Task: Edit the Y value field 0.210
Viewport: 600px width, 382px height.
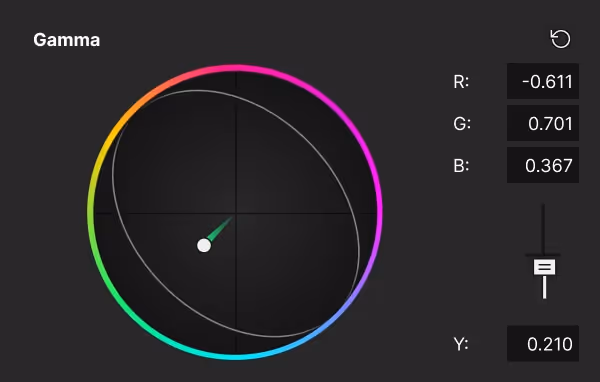Action: [543, 344]
